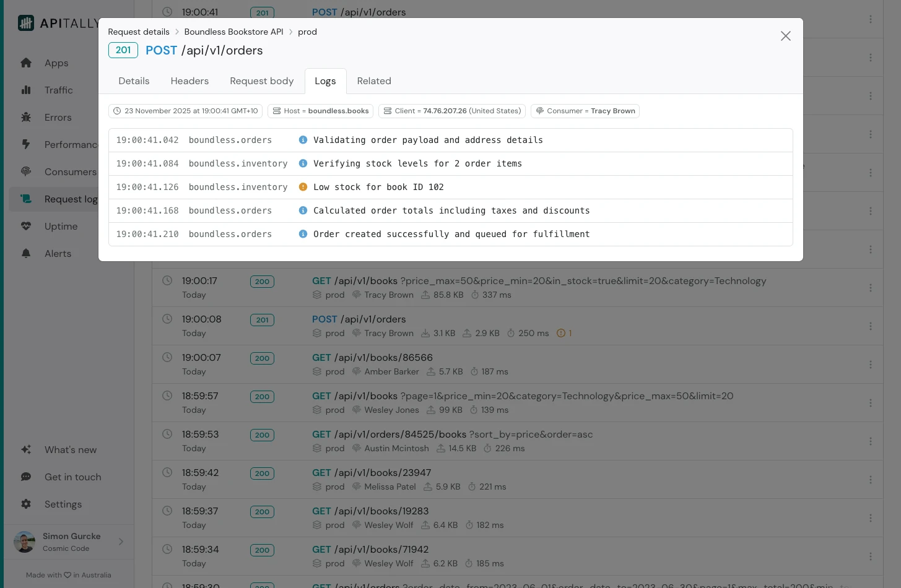
Task: Open the Consumers sidebar icon
Action: 26,171
